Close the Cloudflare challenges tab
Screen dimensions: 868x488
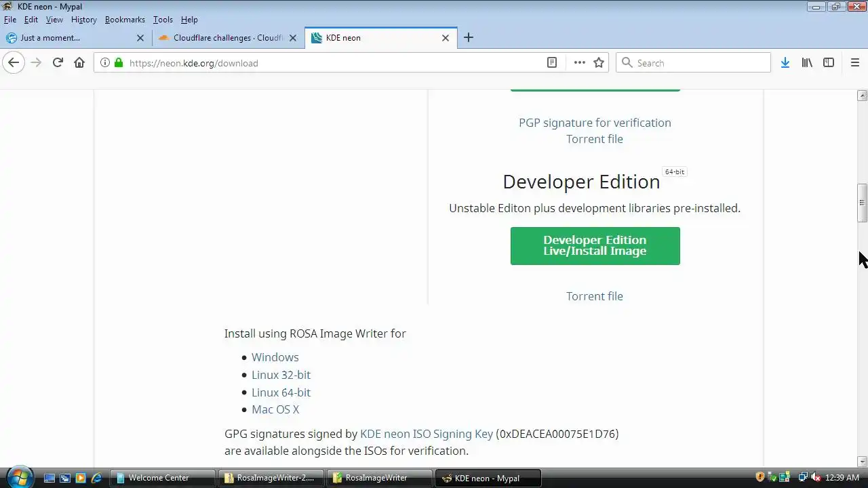click(x=293, y=38)
